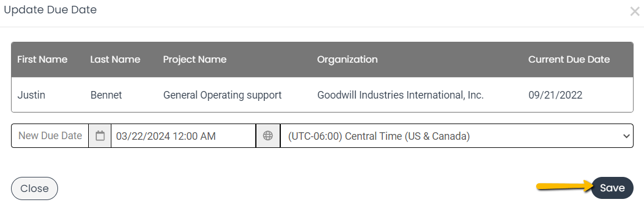
Task: Click the globe timezone icon
Action: 268,136
